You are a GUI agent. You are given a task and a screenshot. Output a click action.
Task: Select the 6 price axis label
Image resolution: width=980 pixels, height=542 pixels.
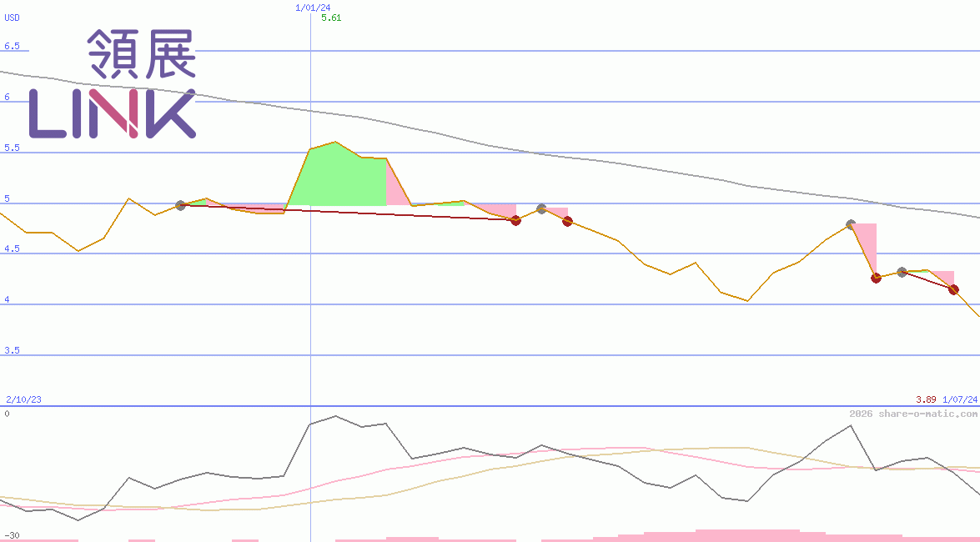(7, 97)
